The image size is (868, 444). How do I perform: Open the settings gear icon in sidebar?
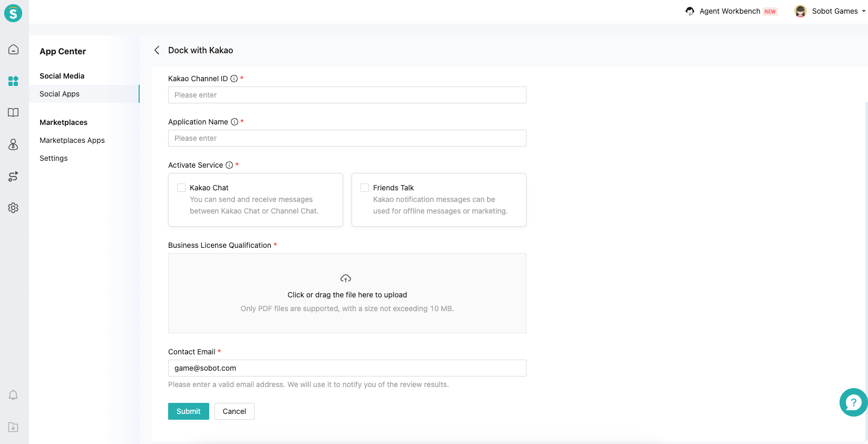[14, 208]
